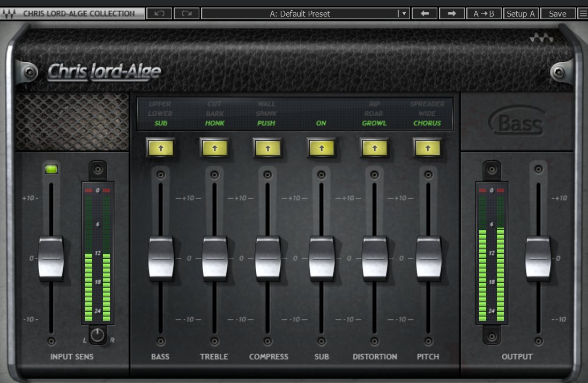Select the A: Default Preset name field
The image size is (588, 383).
click(x=300, y=13)
